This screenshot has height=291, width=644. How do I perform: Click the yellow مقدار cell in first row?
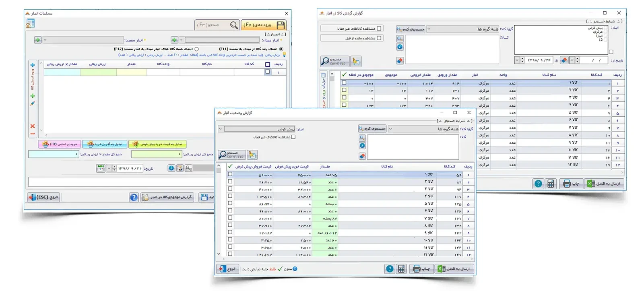point(131,72)
